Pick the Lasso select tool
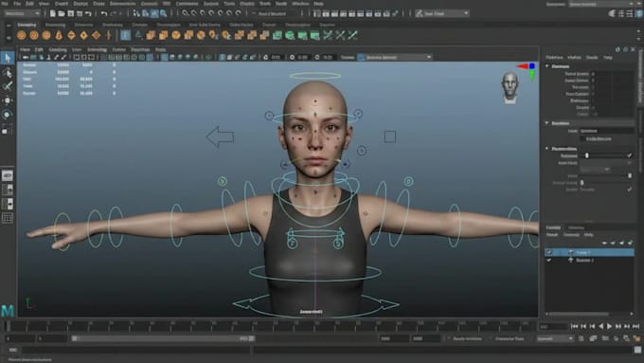Screen dimensions: 644x363 [8, 72]
